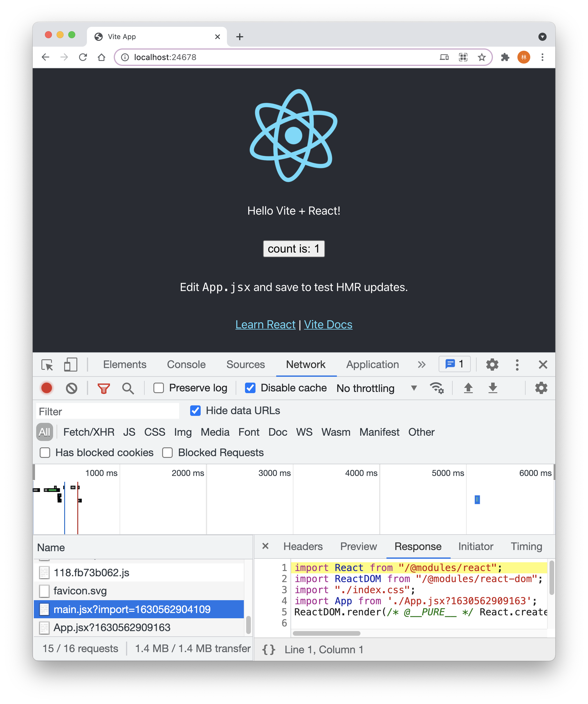Click the request list vertical scrollbar
Viewport: 588px width, 704px height.
click(x=249, y=625)
